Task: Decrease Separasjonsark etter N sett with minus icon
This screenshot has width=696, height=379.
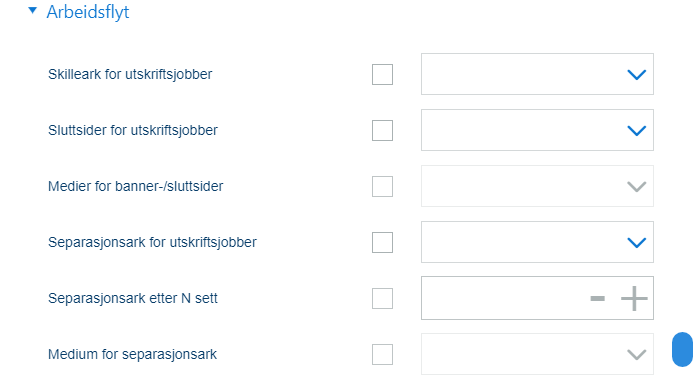Action: point(597,298)
